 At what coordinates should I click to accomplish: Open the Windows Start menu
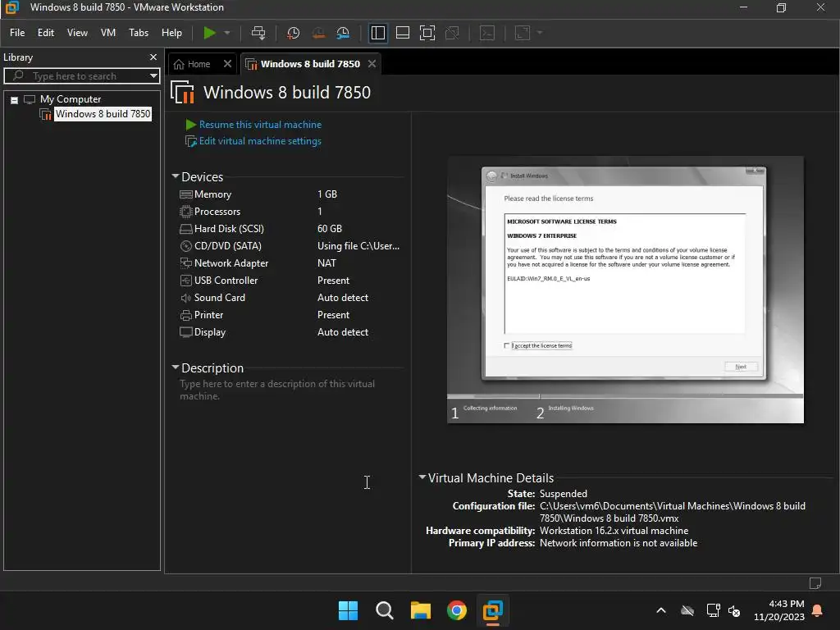[348, 610]
